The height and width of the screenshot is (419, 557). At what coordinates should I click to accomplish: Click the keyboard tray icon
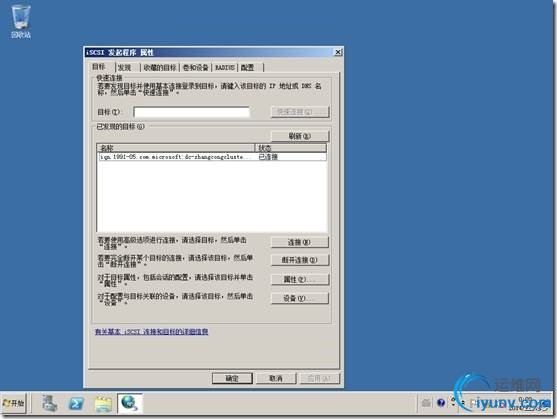(426, 403)
